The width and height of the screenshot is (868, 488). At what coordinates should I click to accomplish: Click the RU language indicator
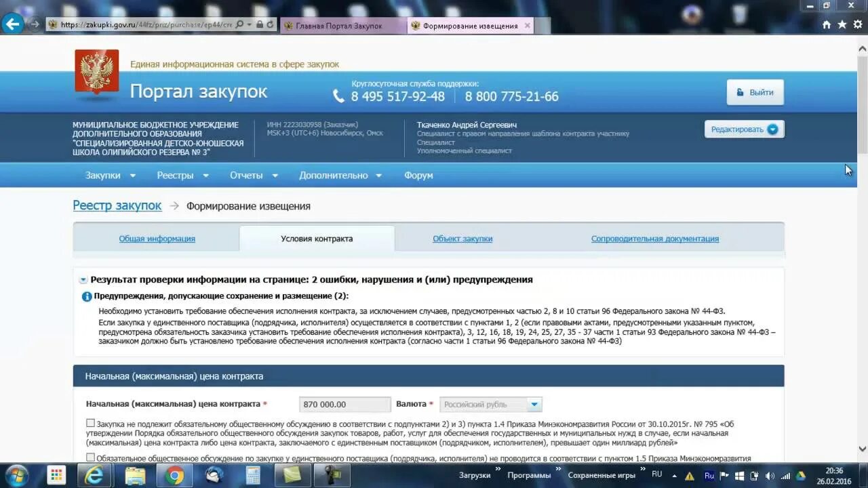(x=656, y=474)
